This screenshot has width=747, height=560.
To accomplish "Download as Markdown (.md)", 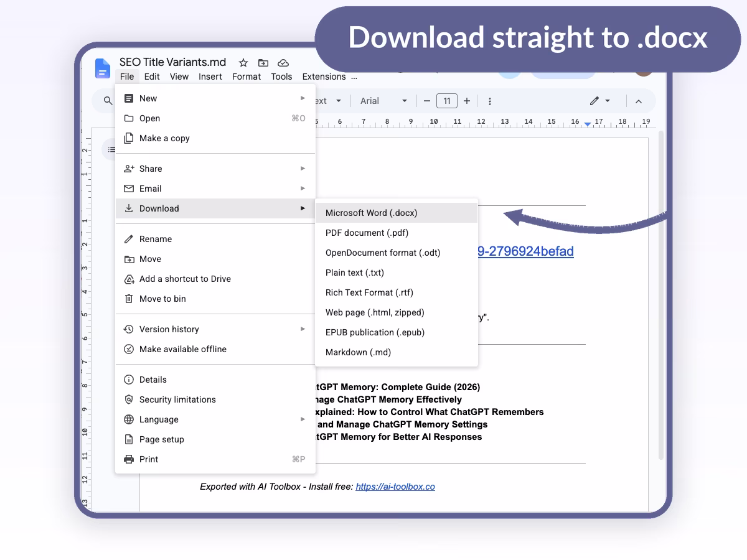I will tap(397, 352).
